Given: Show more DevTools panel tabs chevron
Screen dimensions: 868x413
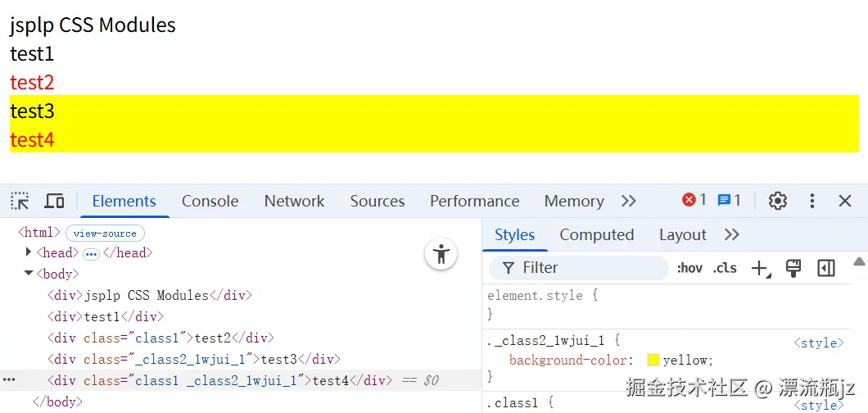Looking at the screenshot, I should (x=629, y=201).
